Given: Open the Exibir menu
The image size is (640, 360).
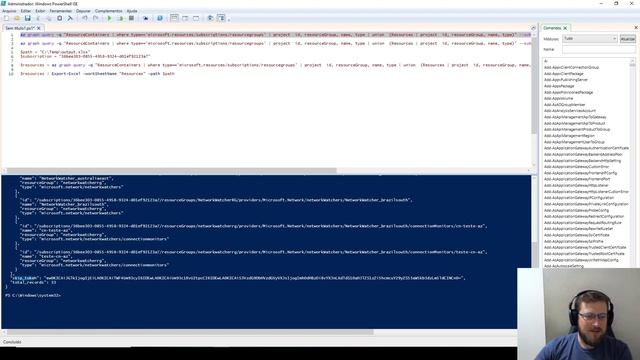Looking at the screenshot, I should (x=40, y=11).
